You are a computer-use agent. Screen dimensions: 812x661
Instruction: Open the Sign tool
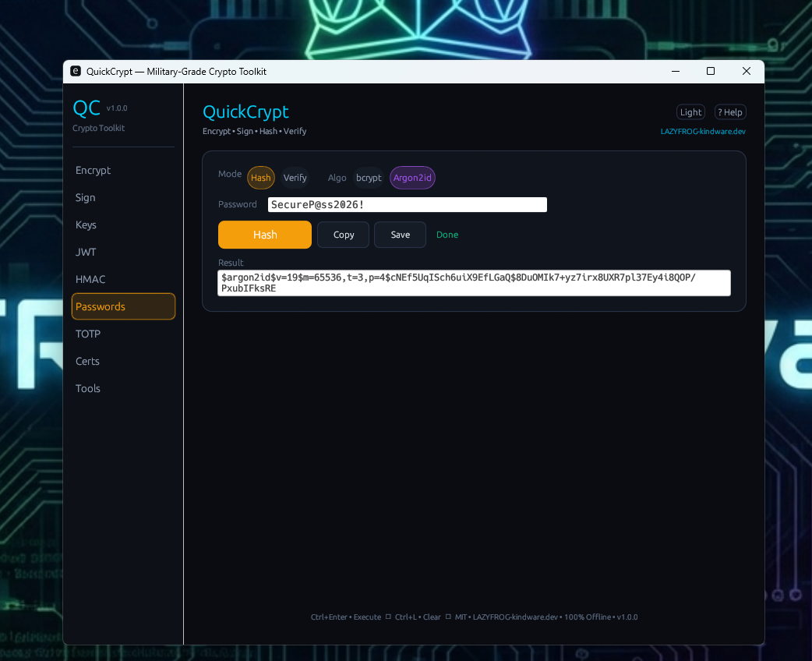[85, 197]
